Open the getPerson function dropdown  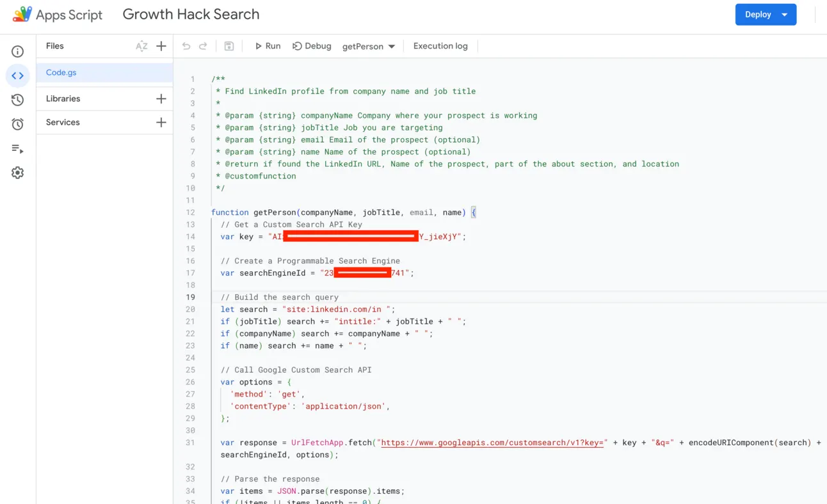pyautogui.click(x=369, y=46)
